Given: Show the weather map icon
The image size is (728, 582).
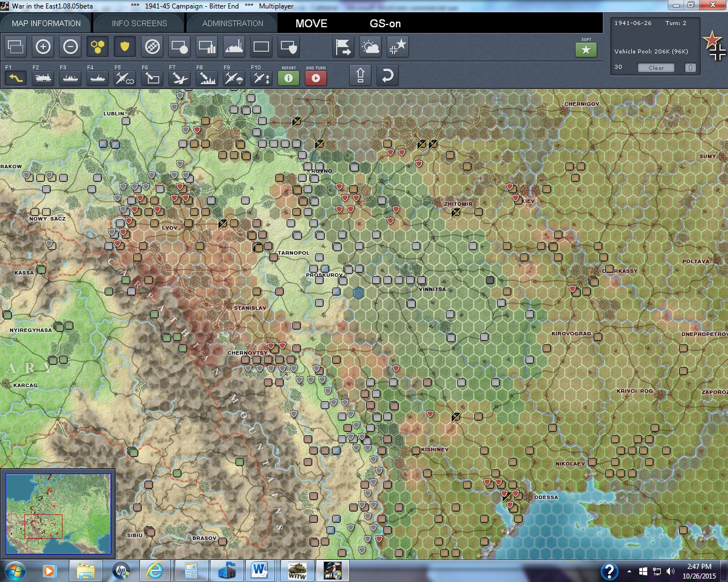Looking at the screenshot, I should pos(370,47).
